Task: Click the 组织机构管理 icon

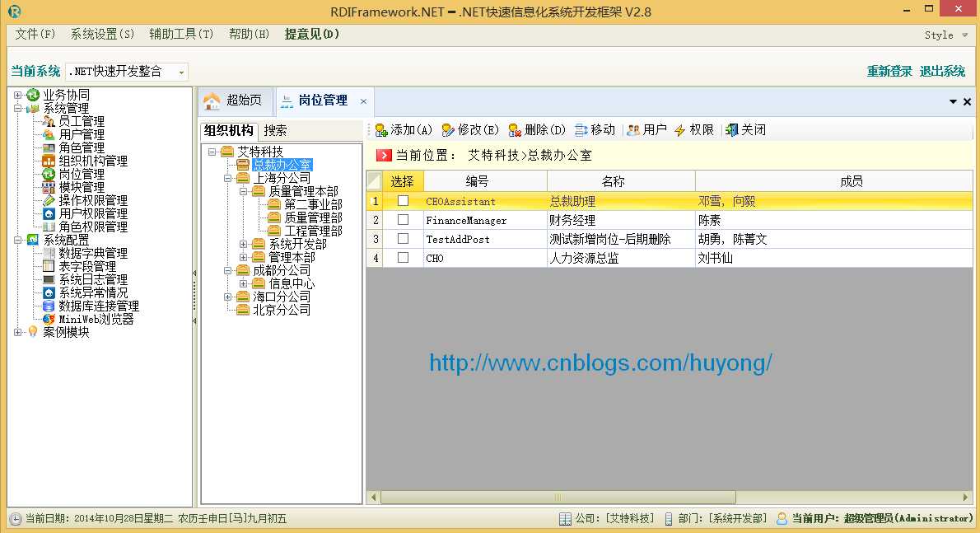Action: coord(49,161)
